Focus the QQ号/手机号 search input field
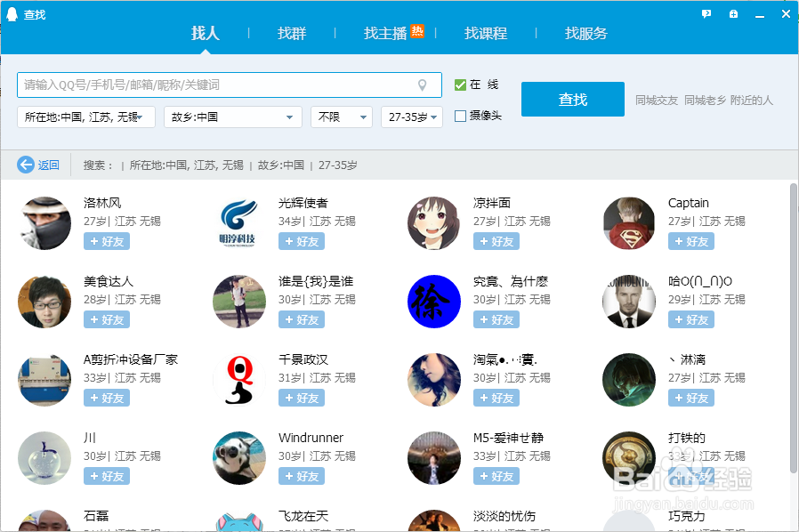 coord(230,85)
